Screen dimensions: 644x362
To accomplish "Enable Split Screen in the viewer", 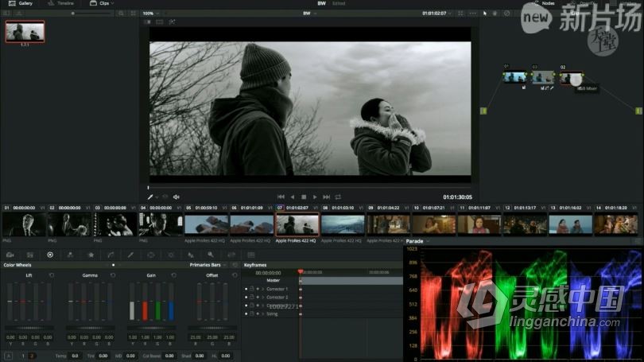I will (160, 21).
